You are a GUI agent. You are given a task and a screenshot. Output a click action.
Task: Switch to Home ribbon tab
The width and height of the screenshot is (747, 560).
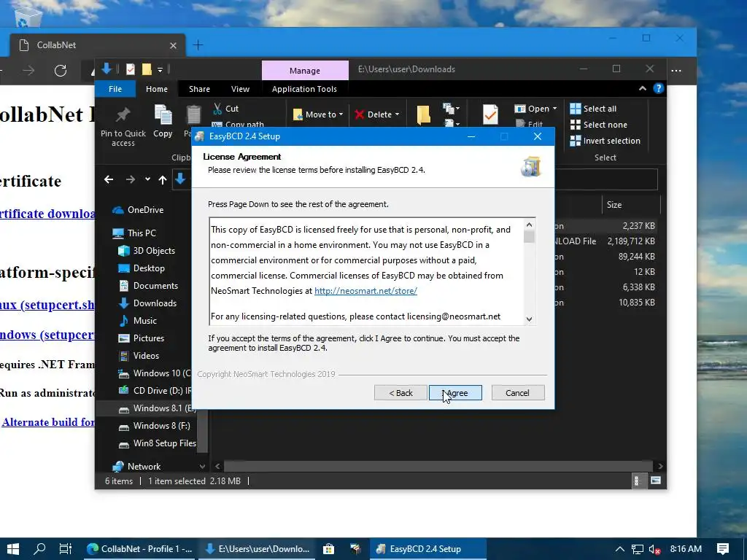[x=157, y=89]
